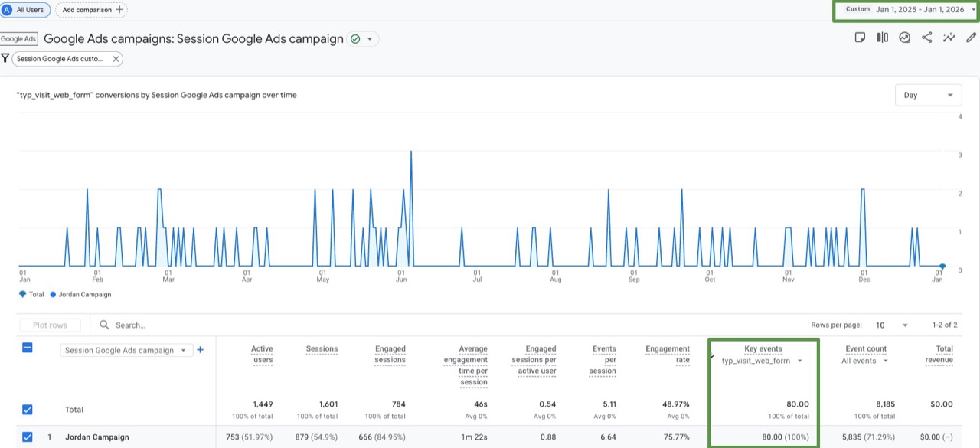980x448 pixels.
Task: Click the sparkline anomaly trend icon
Action: (x=949, y=37)
